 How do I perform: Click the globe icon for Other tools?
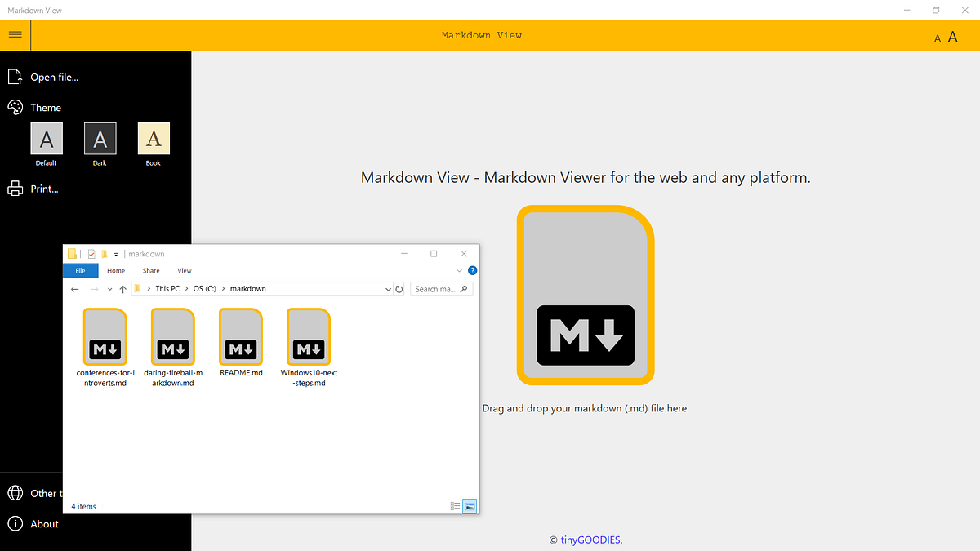tap(14, 493)
